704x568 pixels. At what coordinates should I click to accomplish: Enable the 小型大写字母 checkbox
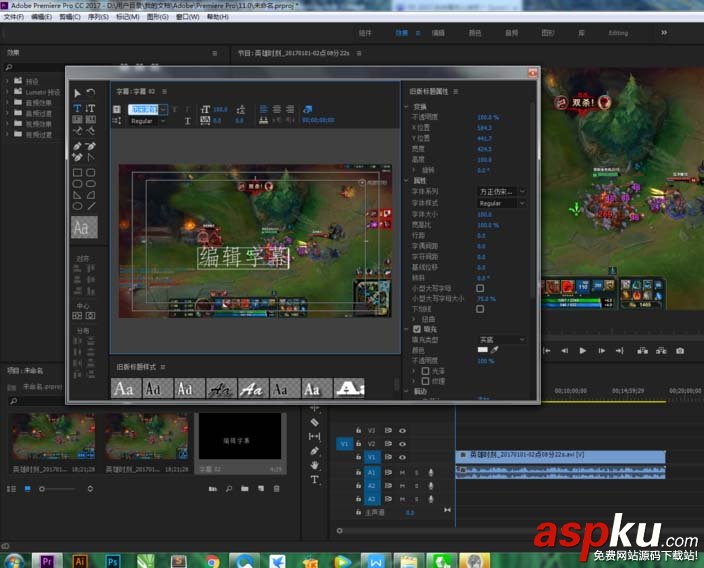click(x=480, y=288)
